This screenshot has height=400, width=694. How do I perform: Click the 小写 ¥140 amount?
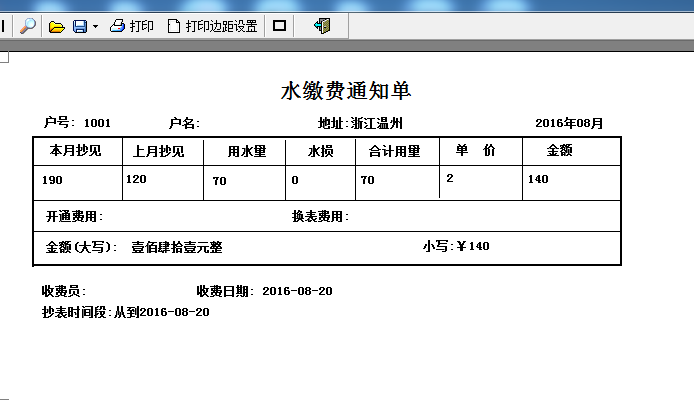[456, 246]
